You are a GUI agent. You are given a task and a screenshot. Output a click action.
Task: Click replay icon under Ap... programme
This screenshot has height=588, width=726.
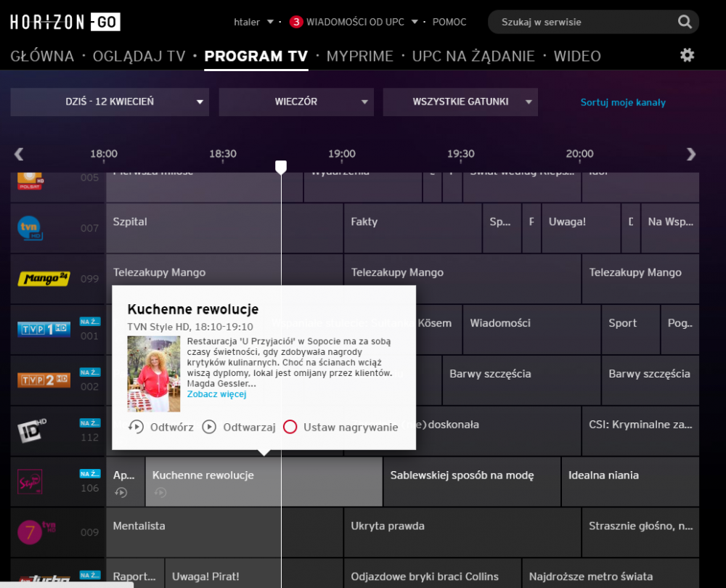[121, 492]
